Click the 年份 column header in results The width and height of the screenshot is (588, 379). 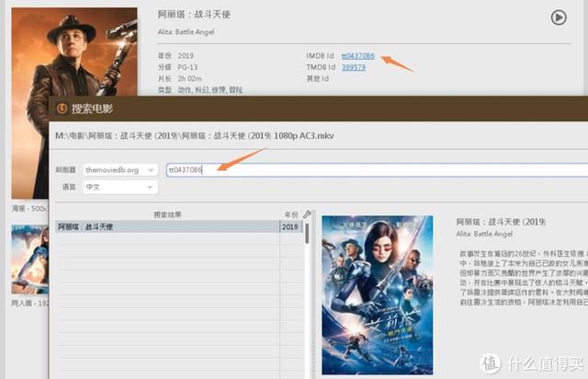290,214
